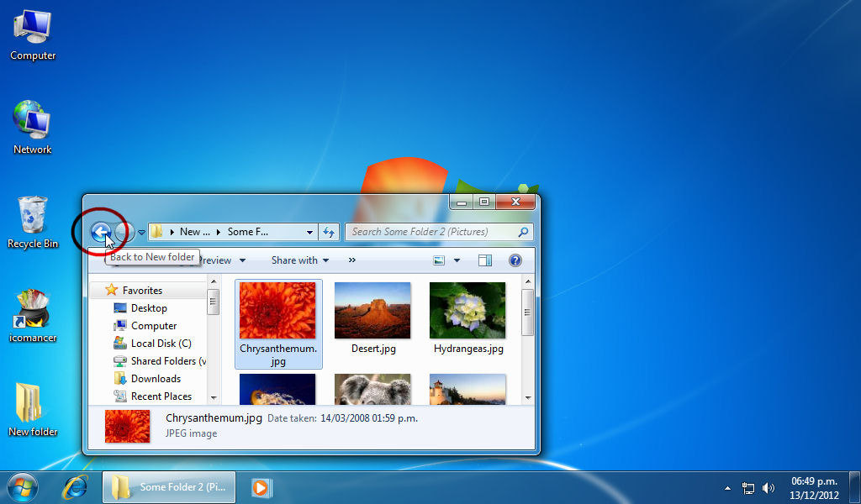Open the Share with menu
This screenshot has height=504, width=861.
click(x=300, y=260)
